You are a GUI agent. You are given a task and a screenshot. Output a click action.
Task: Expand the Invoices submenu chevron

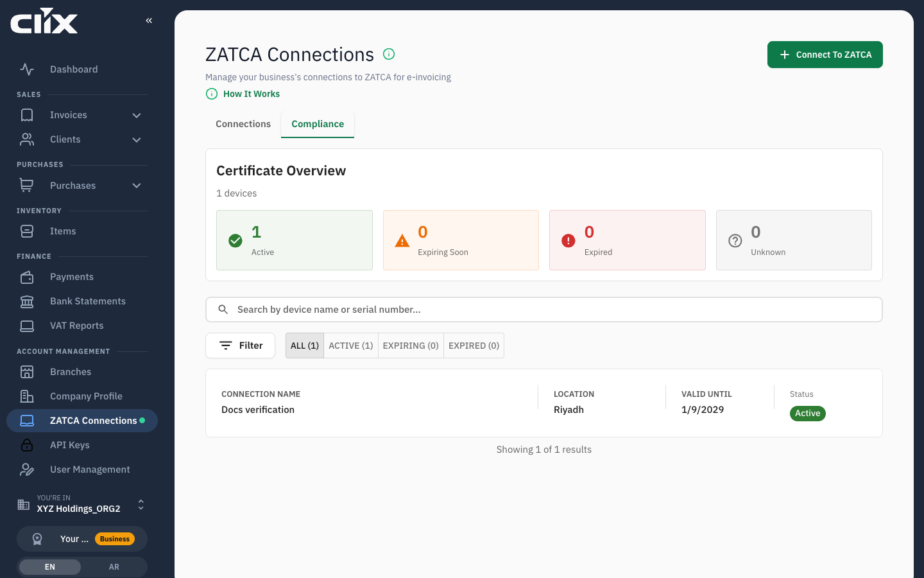137,116
